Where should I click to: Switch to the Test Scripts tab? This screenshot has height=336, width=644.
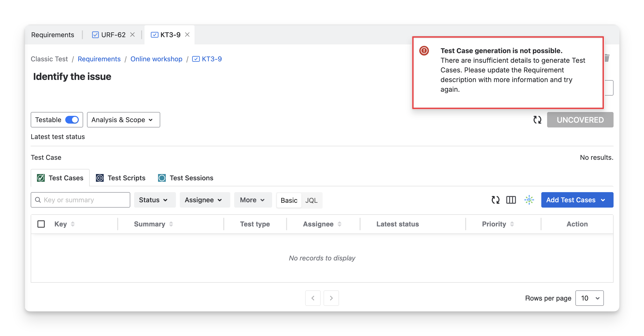pyautogui.click(x=121, y=178)
